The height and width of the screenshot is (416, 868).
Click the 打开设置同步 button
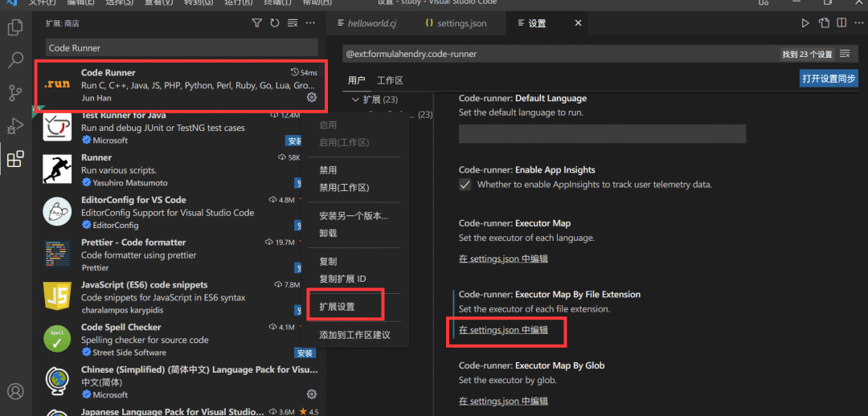[x=829, y=79]
